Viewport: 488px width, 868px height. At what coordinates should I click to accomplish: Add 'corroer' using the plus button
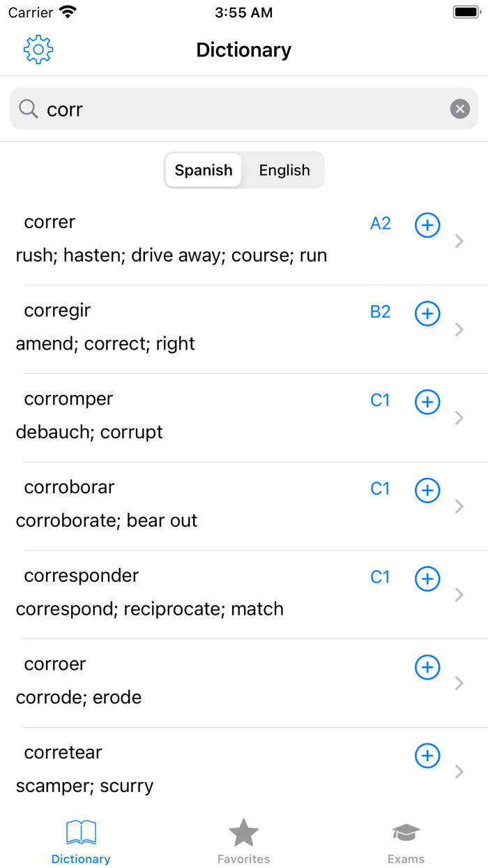427,667
